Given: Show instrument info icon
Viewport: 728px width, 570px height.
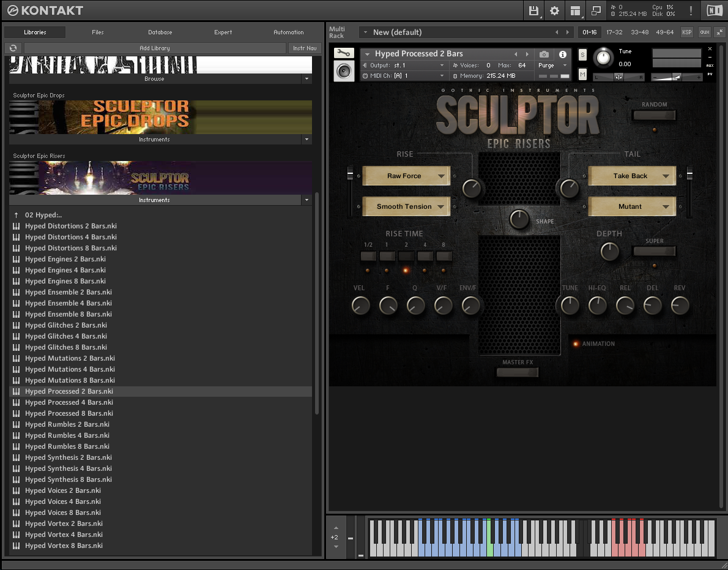Looking at the screenshot, I should (563, 54).
